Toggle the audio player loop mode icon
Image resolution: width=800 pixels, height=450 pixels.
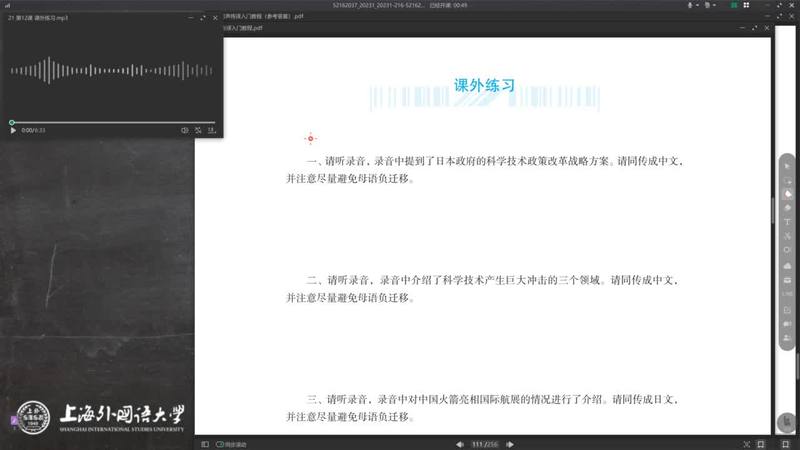click(x=198, y=130)
